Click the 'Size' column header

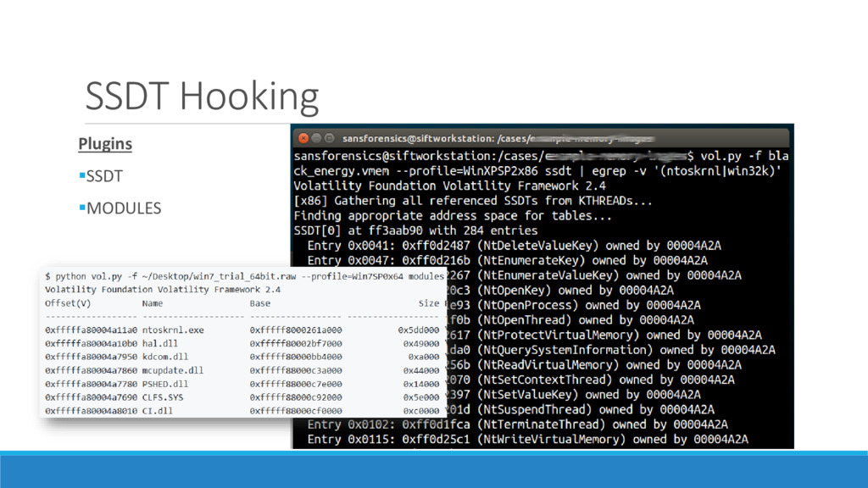click(x=428, y=303)
